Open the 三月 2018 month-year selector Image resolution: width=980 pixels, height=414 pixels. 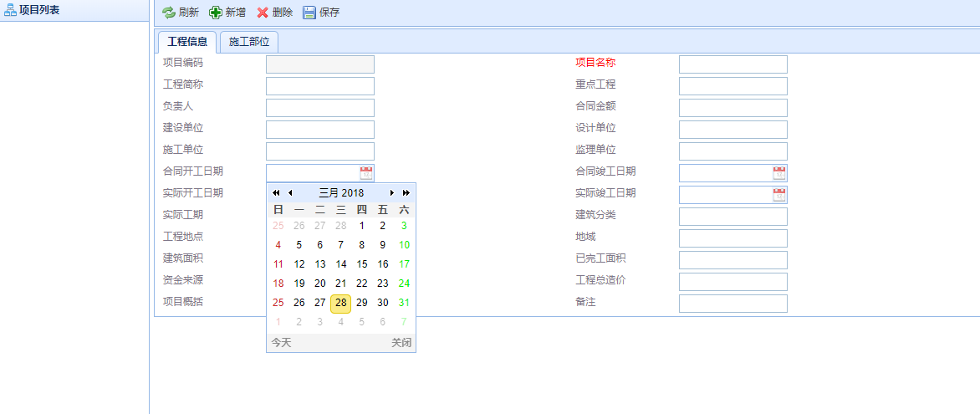341,192
